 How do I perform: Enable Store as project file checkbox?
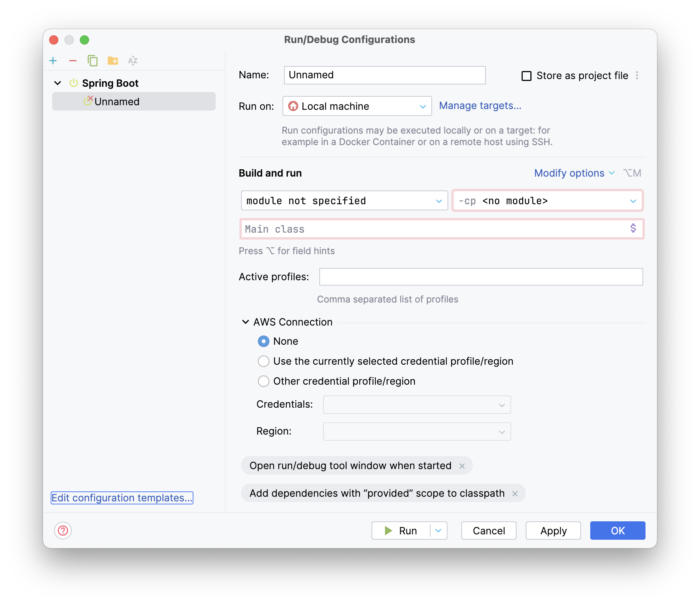coord(527,76)
